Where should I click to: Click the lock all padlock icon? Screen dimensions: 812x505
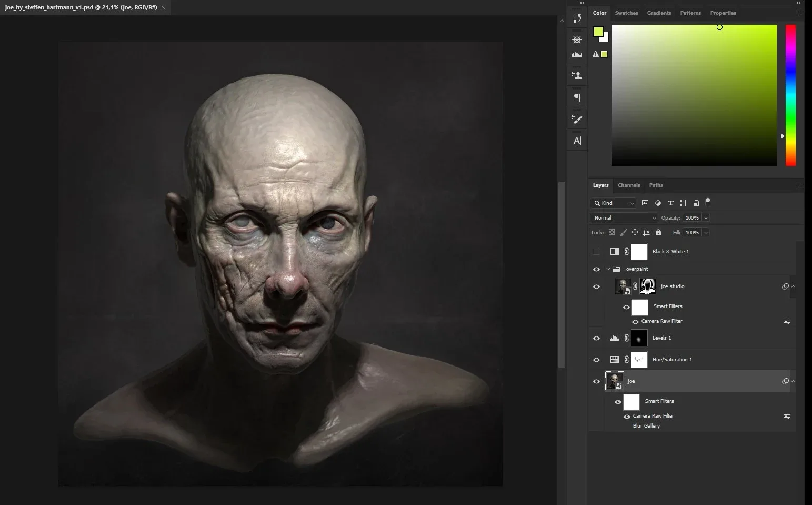point(658,232)
